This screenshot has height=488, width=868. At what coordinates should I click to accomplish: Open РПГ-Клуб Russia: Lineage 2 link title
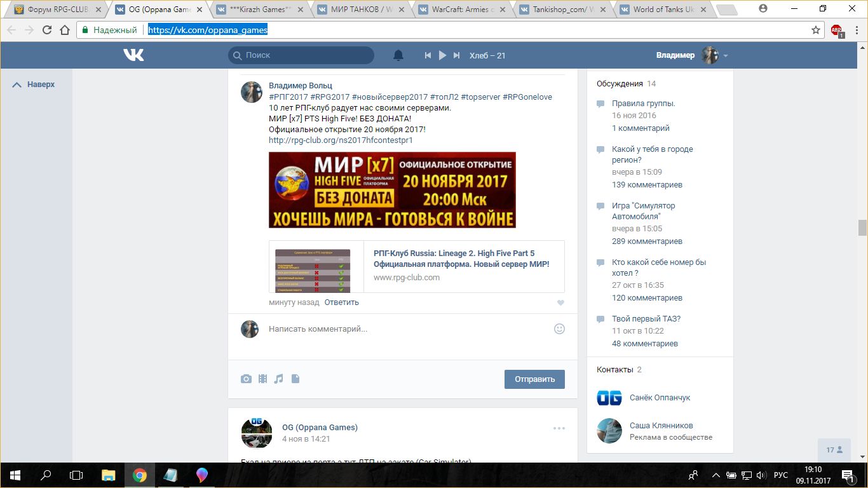coord(461,259)
